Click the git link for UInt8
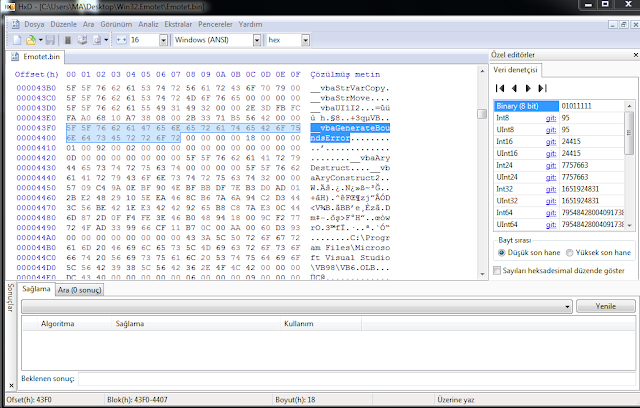640x408 pixels. tap(551, 130)
